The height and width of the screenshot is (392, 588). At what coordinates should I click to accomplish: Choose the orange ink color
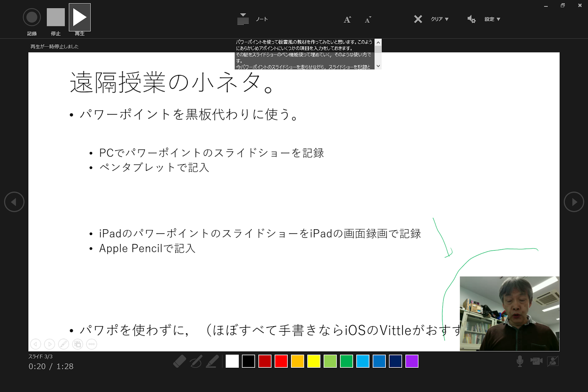298,361
